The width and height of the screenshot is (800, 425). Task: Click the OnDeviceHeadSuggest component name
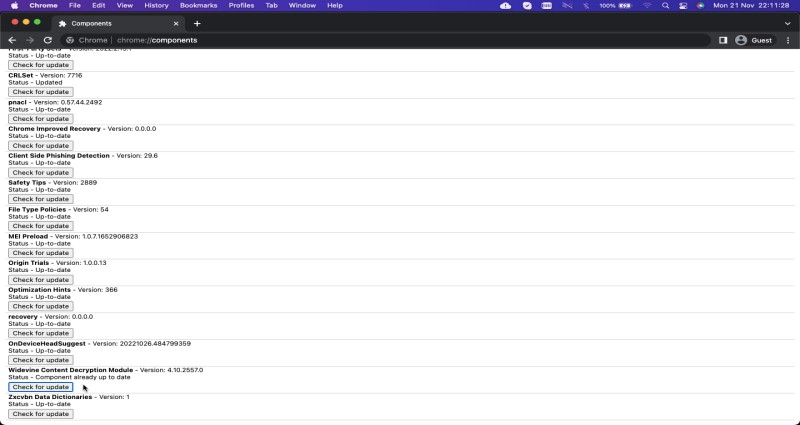pos(47,343)
